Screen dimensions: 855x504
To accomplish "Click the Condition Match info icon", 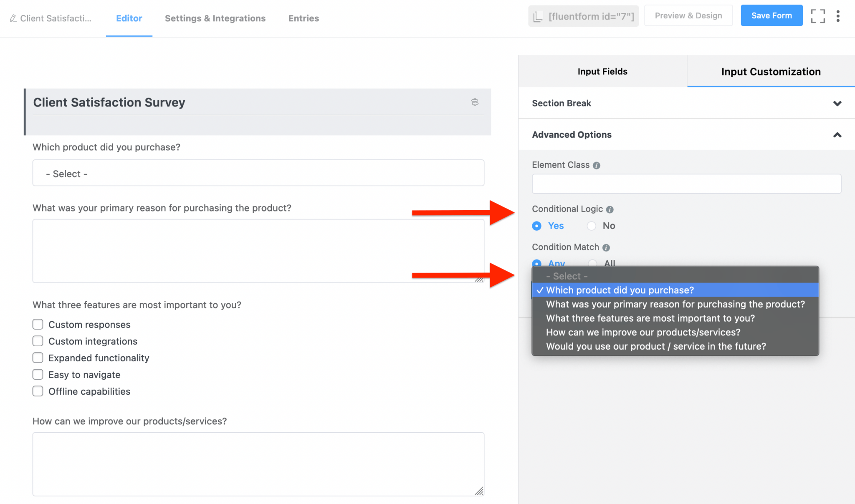I will [x=606, y=247].
